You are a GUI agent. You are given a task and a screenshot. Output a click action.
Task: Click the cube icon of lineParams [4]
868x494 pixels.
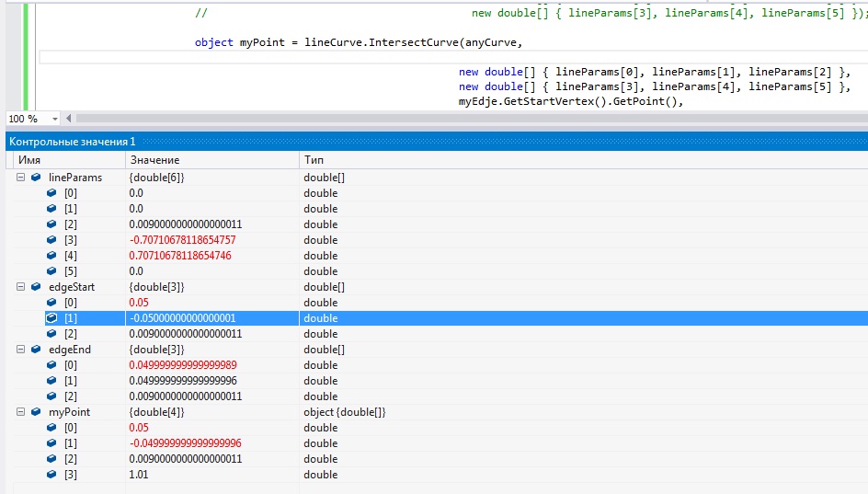coord(51,256)
